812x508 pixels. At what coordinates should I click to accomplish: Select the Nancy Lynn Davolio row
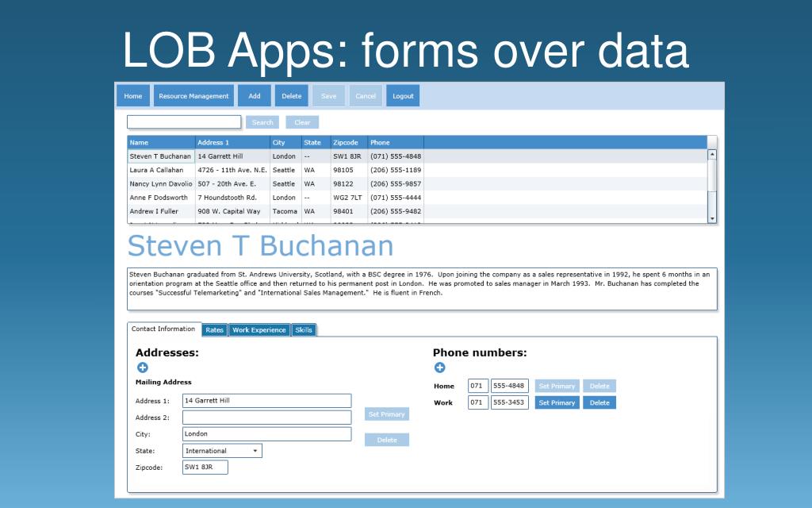(x=417, y=183)
